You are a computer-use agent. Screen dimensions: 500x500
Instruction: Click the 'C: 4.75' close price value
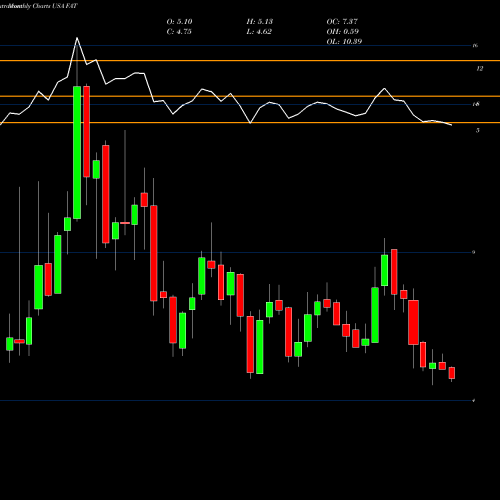[179, 32]
